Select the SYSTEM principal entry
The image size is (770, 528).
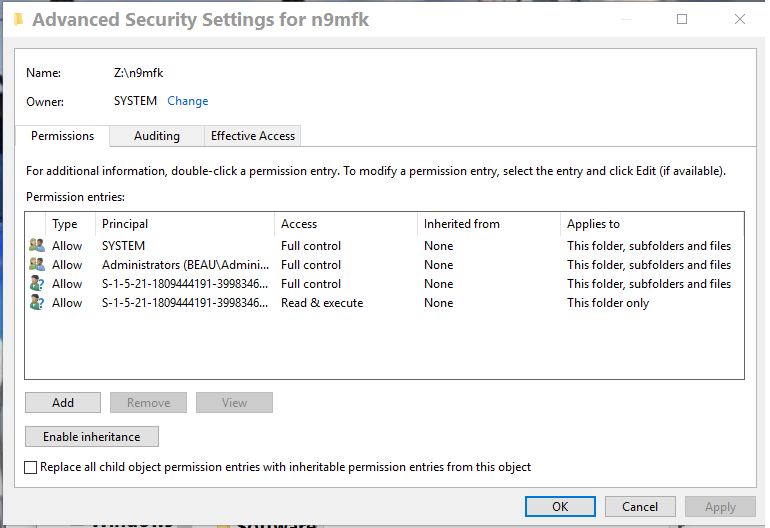click(x=123, y=246)
